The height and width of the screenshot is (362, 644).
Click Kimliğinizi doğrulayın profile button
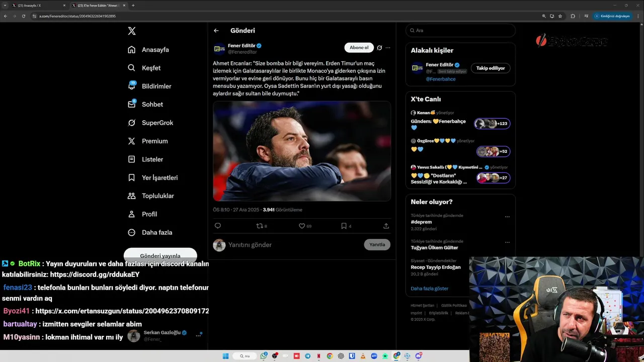(x=612, y=16)
